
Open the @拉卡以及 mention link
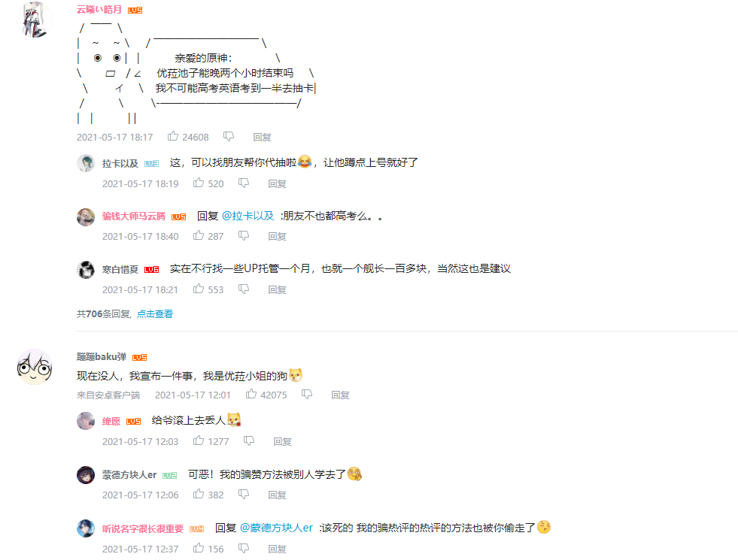(248, 216)
